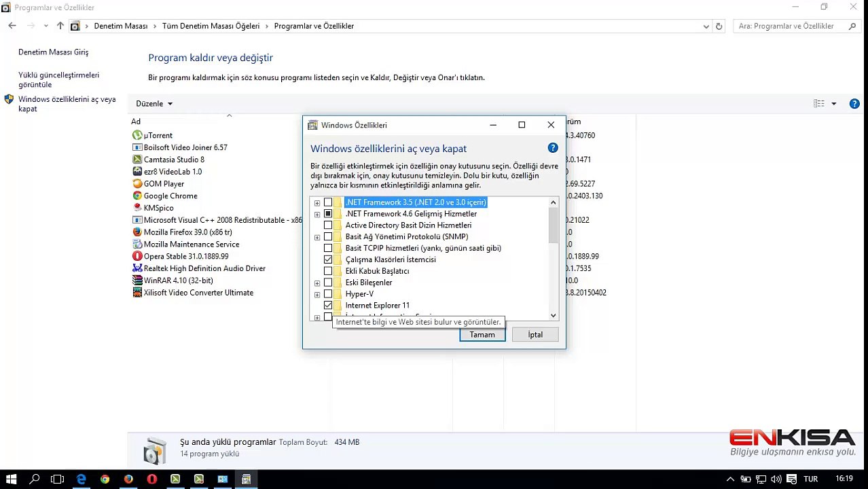Go up one folder level

click(60, 26)
